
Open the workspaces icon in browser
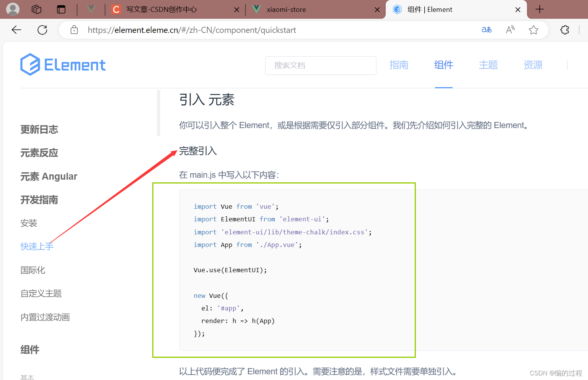pyautogui.click(x=36, y=9)
